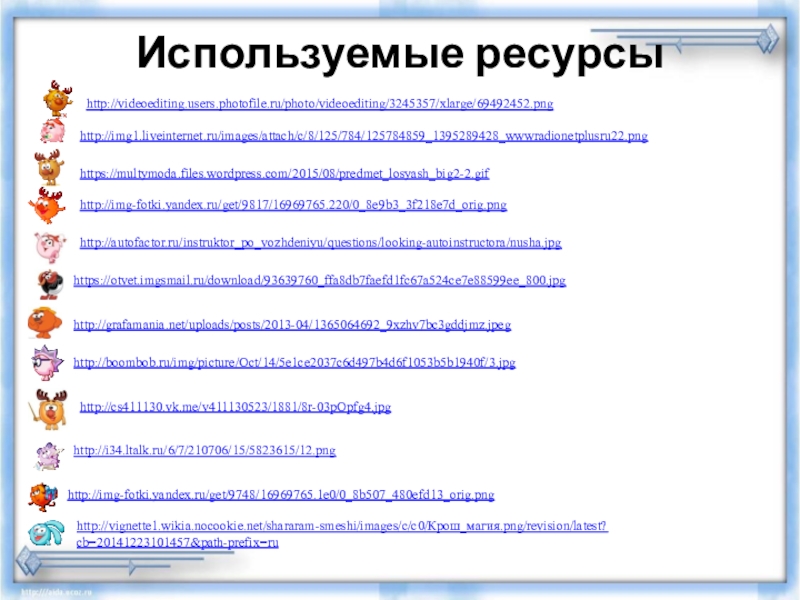This screenshot has width=800, height=600.
Task: Open the boombob.ru picture link
Action: pyautogui.click(x=294, y=362)
